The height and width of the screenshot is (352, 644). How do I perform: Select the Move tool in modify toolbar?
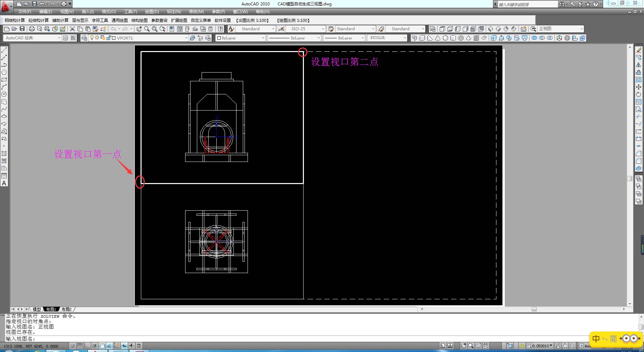point(639,87)
